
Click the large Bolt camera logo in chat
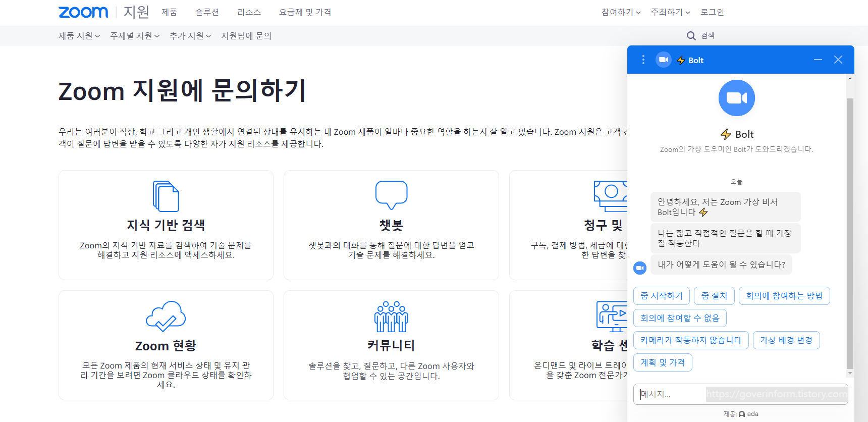pyautogui.click(x=737, y=98)
